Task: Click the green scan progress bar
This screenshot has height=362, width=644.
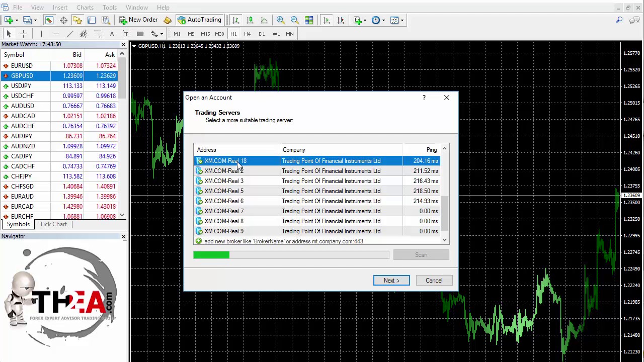Action: tap(211, 255)
